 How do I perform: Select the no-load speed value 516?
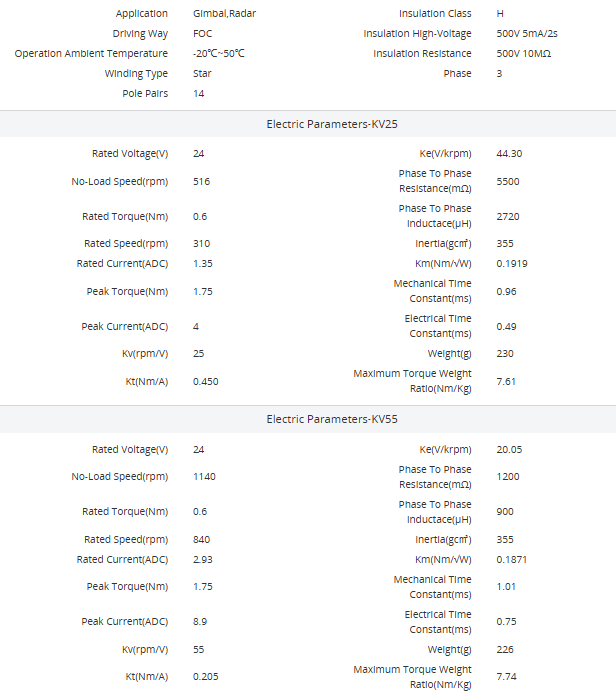(x=201, y=182)
